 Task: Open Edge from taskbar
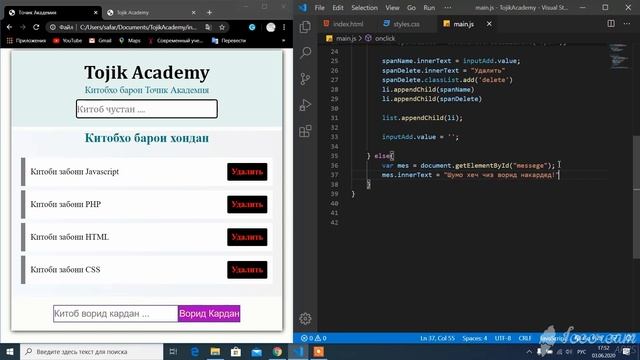[195, 351]
